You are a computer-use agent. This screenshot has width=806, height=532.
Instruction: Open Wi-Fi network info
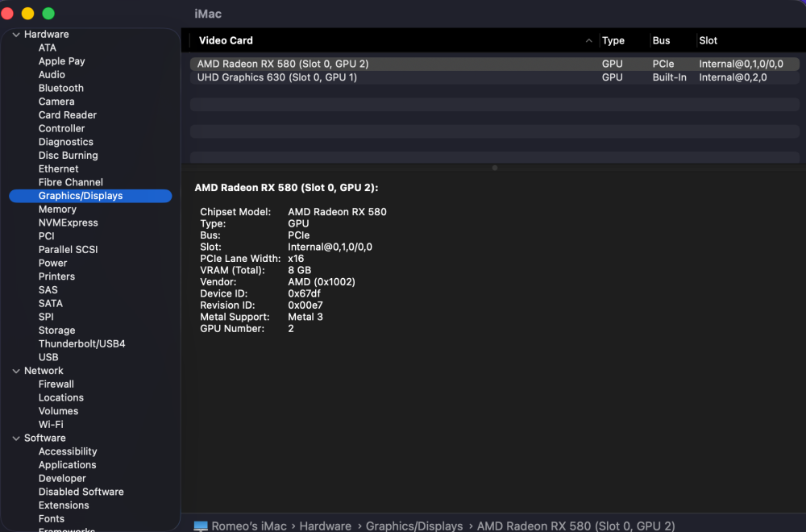(51, 425)
